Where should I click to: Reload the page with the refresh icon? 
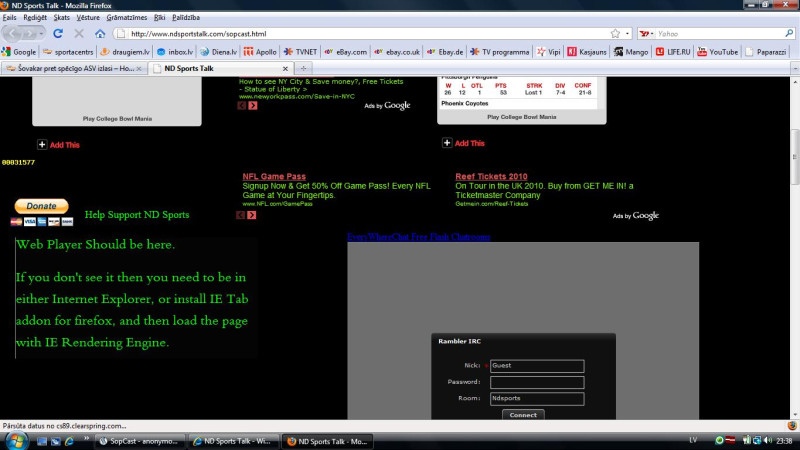tap(58, 34)
